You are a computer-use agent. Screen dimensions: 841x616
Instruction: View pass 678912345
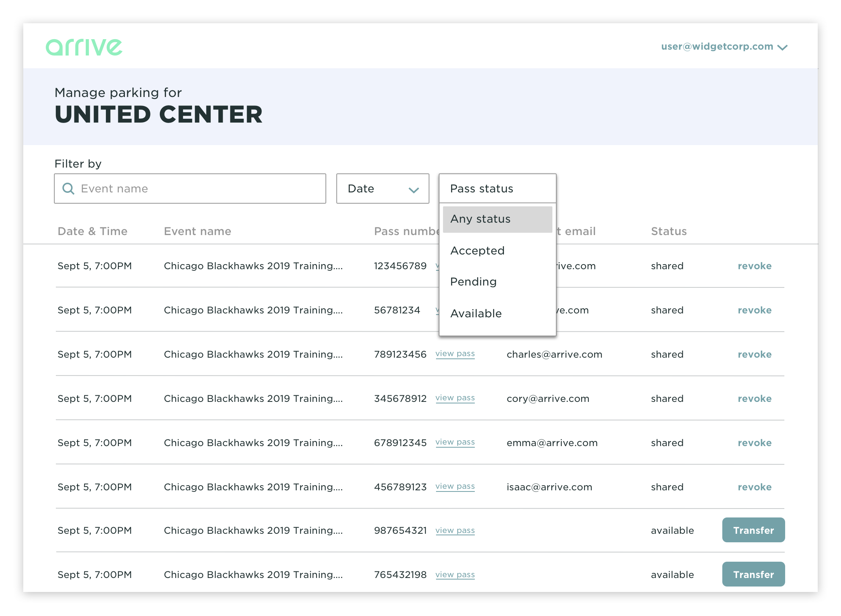(x=455, y=442)
